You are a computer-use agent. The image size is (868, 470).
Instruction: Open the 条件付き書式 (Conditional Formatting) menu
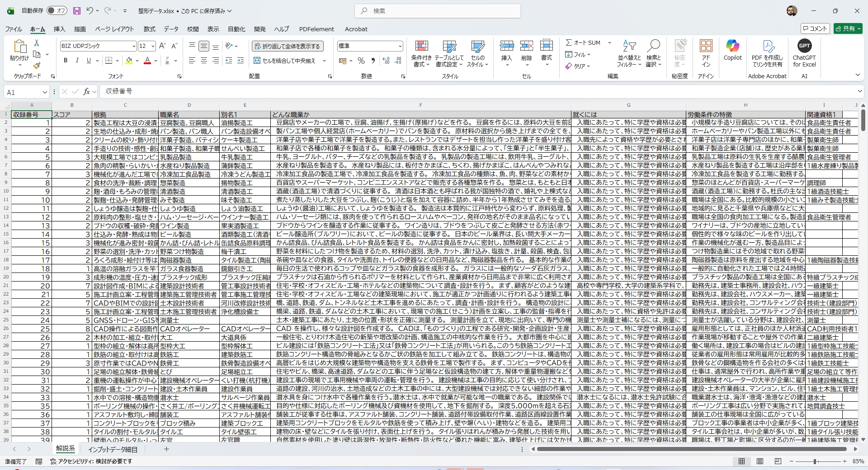(x=421, y=53)
